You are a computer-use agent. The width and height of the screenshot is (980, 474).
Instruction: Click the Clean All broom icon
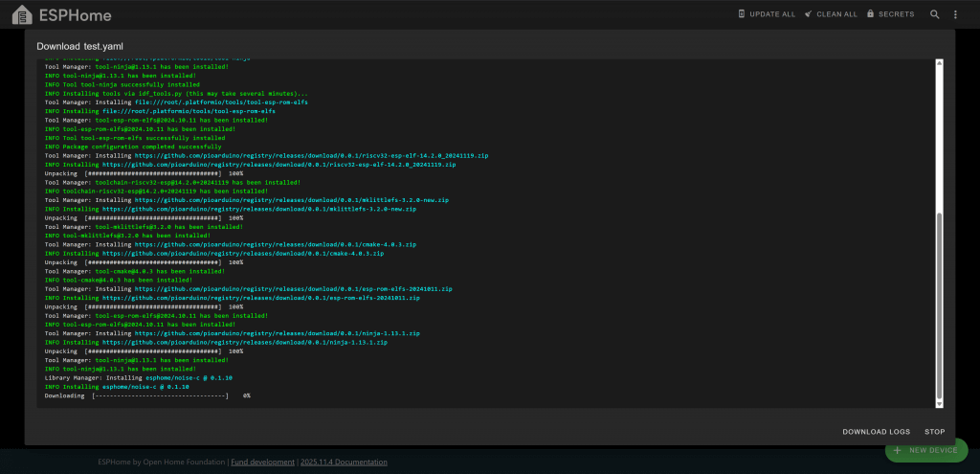809,14
